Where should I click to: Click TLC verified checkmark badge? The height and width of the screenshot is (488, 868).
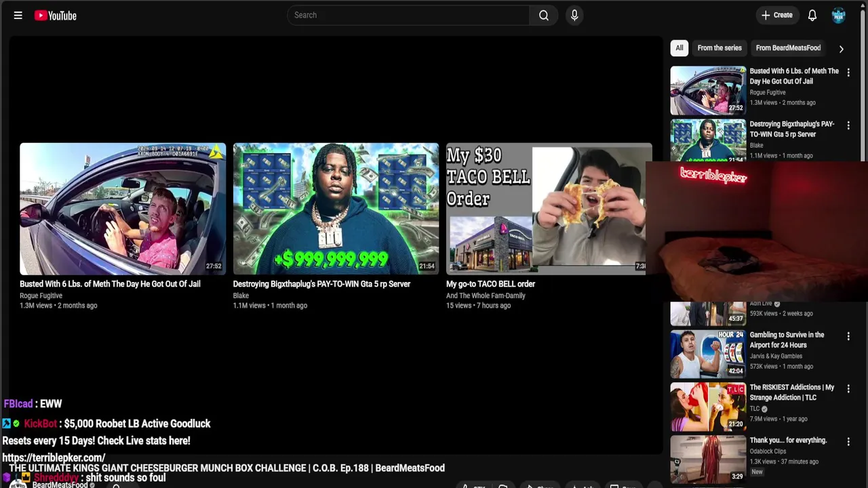click(x=764, y=409)
